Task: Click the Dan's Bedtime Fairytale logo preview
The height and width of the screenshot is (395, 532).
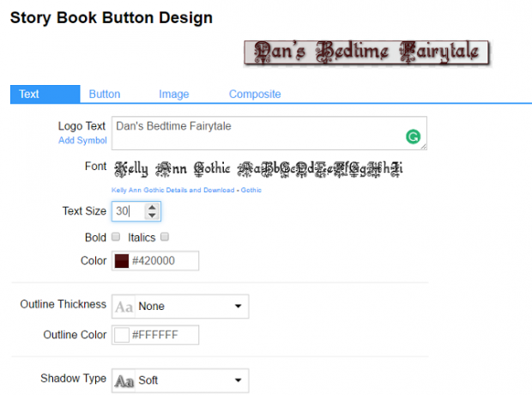Action: click(x=366, y=52)
